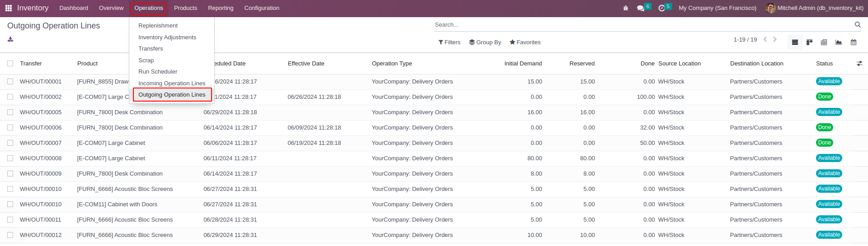The width and height of the screenshot is (868, 246).
Task: Go to next page of records
Action: (775, 40)
